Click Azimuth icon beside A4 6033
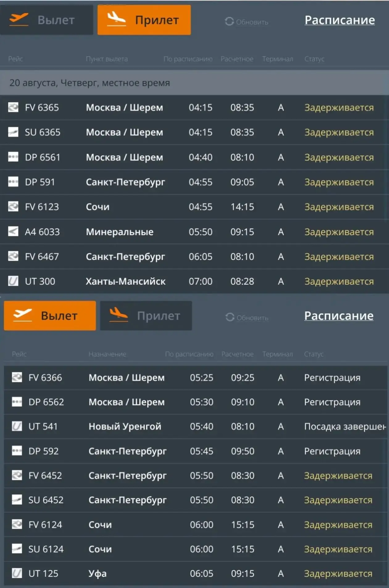The height and width of the screenshot is (588, 389). point(13,231)
